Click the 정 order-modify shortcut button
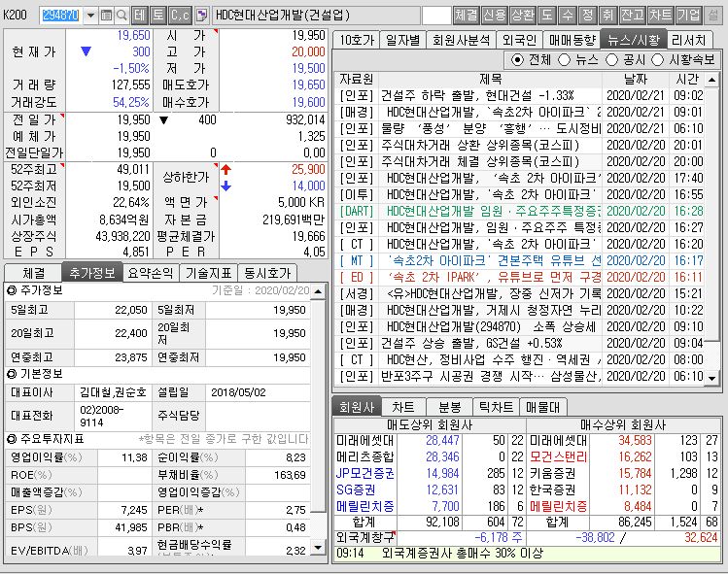This screenshot has height=574, width=728. point(588,16)
